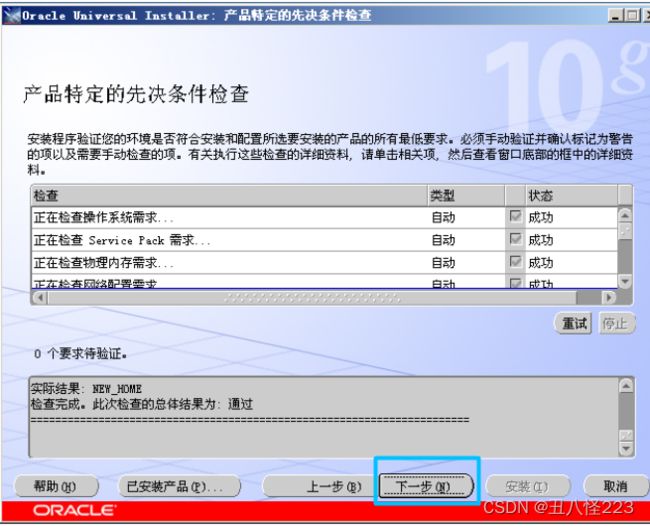Click the 实际结果: NEW_HOME text line
Image resolution: width=650 pixels, height=526 pixels.
[86, 389]
